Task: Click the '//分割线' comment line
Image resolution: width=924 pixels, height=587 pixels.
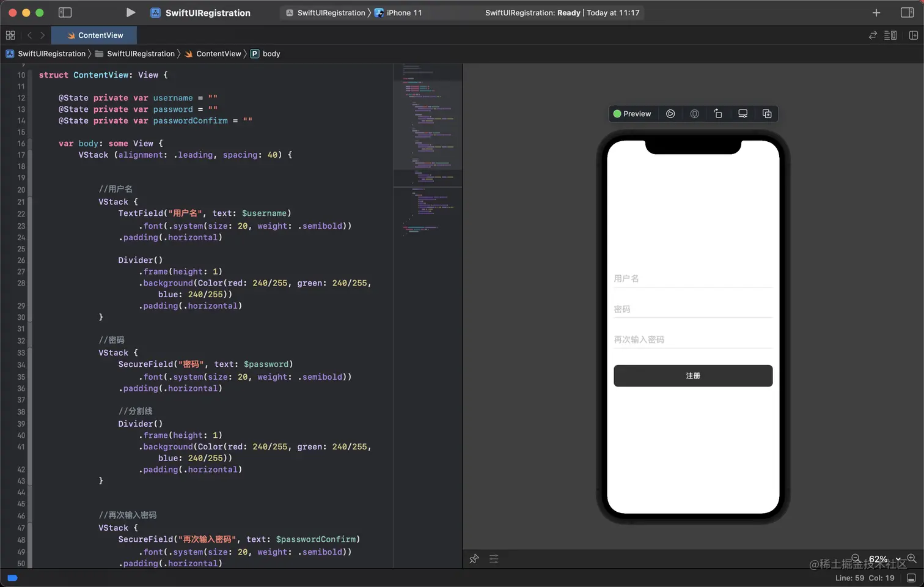Action: click(135, 412)
